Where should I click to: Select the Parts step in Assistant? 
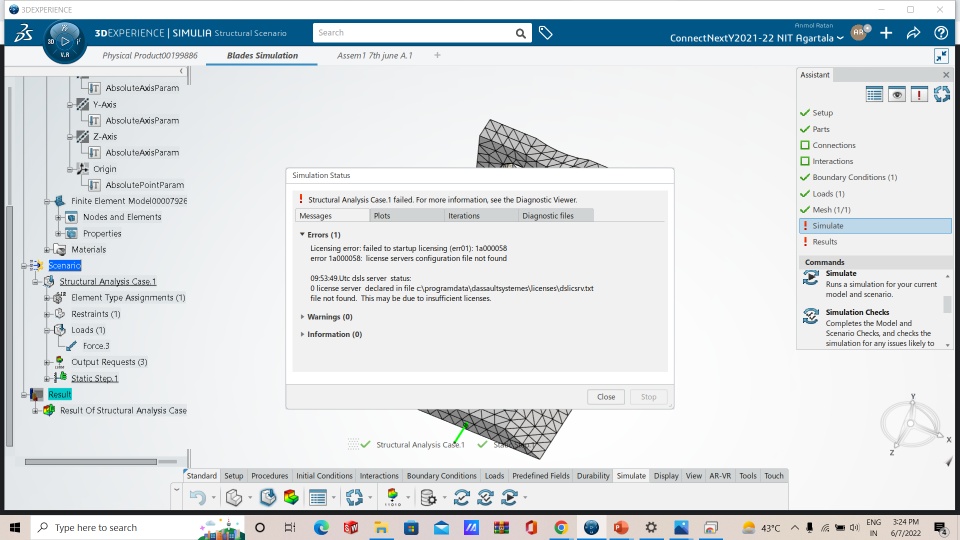pos(820,129)
